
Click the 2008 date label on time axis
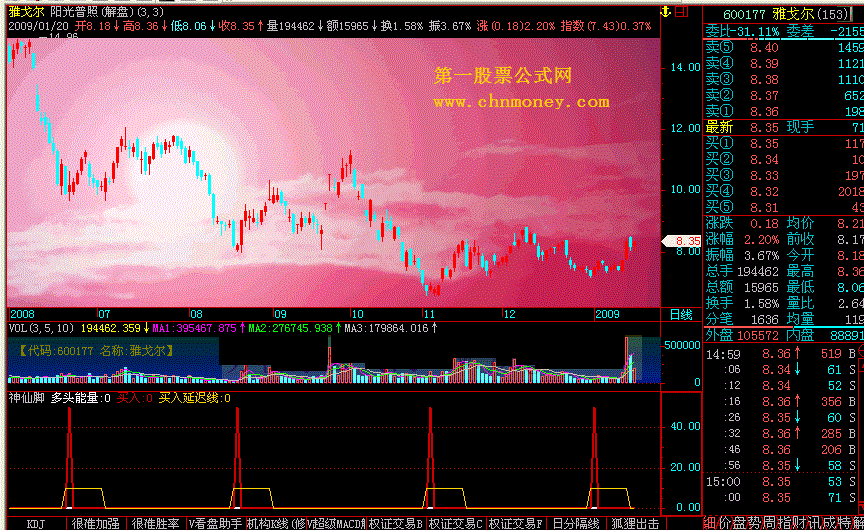click(22, 314)
